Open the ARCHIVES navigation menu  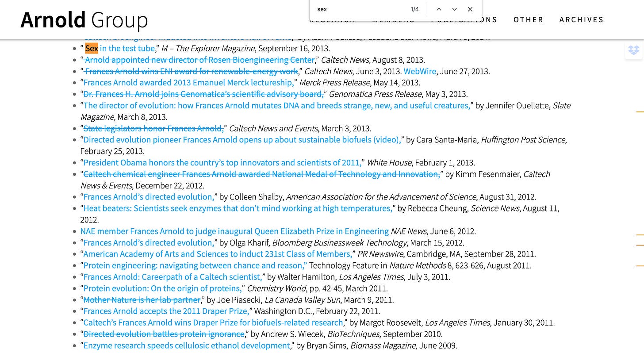[582, 19]
